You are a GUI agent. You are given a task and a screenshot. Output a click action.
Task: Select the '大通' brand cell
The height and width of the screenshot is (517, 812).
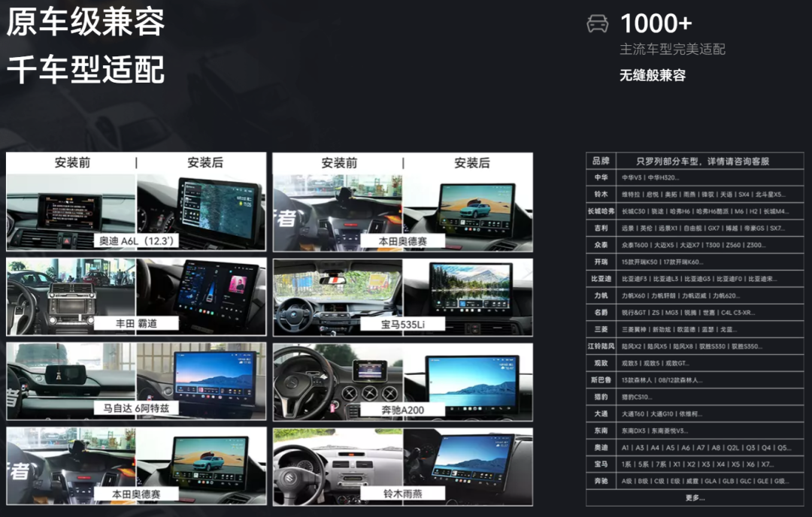tap(601, 413)
